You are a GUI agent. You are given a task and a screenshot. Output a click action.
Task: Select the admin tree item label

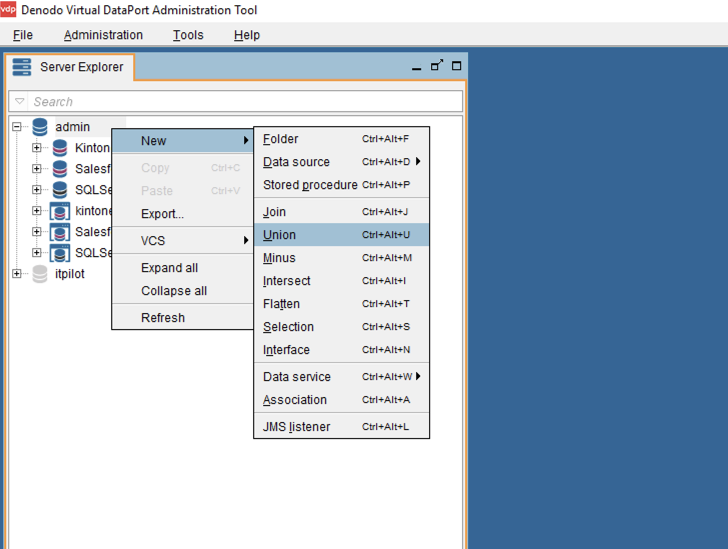pos(72,127)
